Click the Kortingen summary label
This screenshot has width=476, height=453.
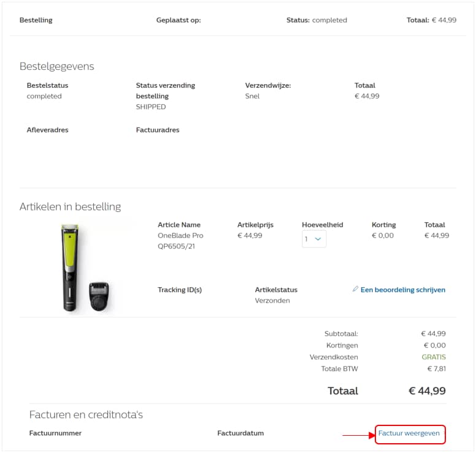342,346
